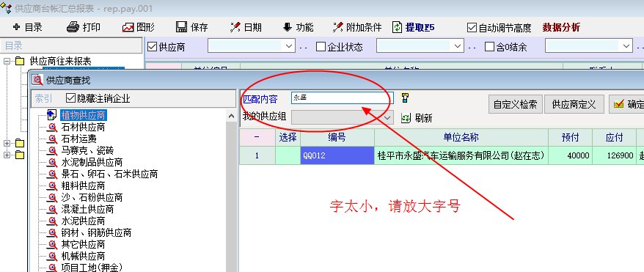The image size is (644, 272).
Task: Expand the 我的供应组 combo box
Action: pos(387,118)
